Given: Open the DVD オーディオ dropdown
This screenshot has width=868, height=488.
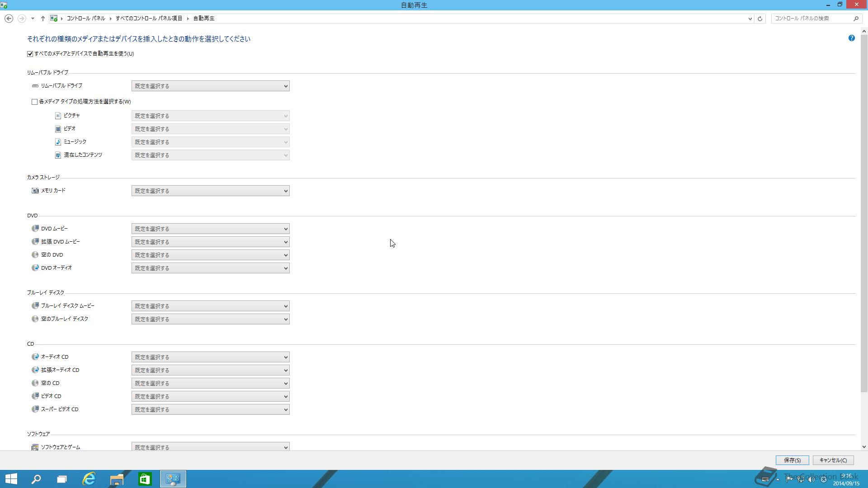Looking at the screenshot, I should pyautogui.click(x=211, y=268).
